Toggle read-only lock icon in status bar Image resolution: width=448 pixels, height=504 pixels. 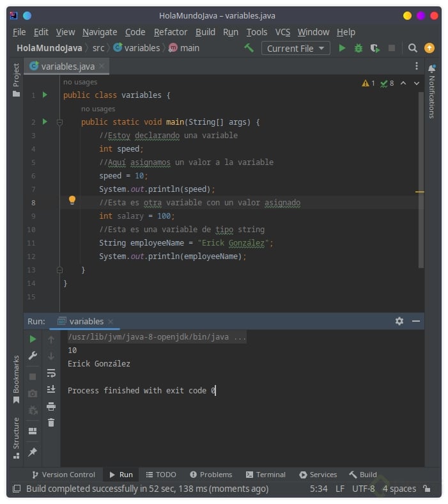click(427, 489)
